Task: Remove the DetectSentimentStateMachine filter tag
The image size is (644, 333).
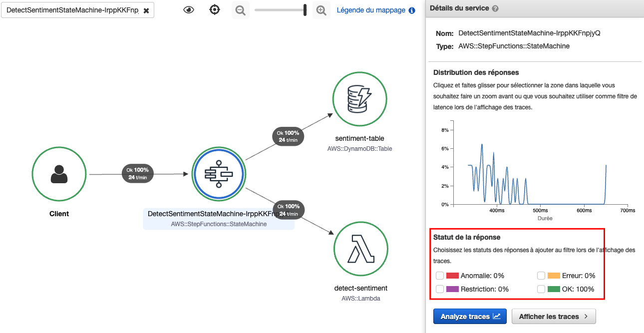Action: (146, 10)
